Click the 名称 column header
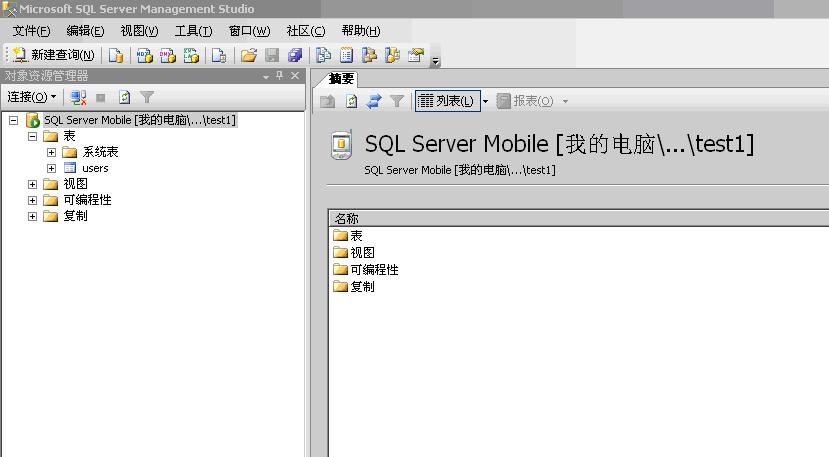Image resolution: width=829 pixels, height=457 pixels. [x=579, y=218]
